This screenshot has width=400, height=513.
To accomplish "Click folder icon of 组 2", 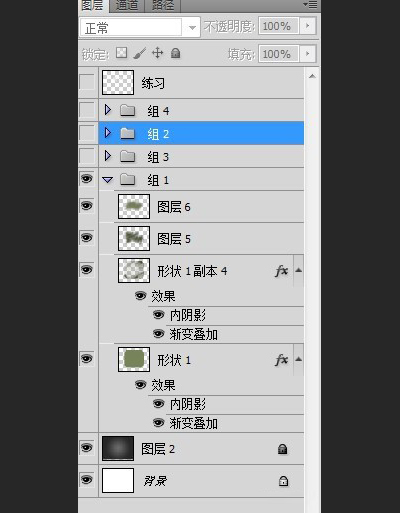I will pos(127,133).
